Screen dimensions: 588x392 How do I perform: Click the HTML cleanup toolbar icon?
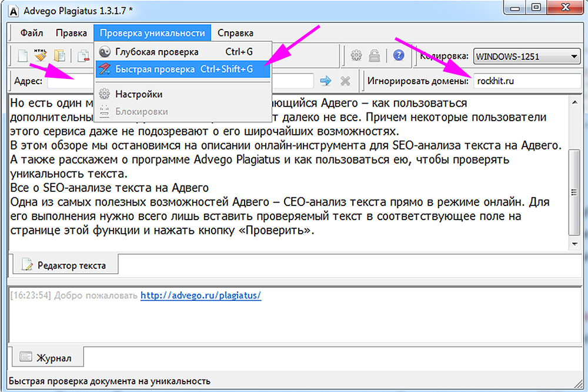coord(40,55)
